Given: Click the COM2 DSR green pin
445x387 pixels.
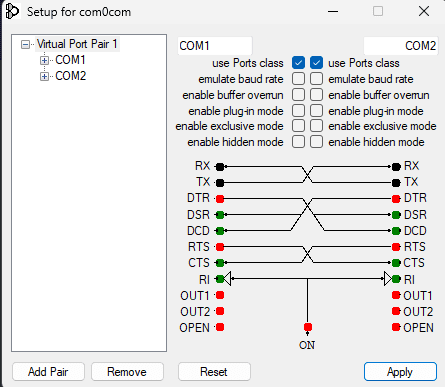Looking at the screenshot, I should (x=396, y=215).
